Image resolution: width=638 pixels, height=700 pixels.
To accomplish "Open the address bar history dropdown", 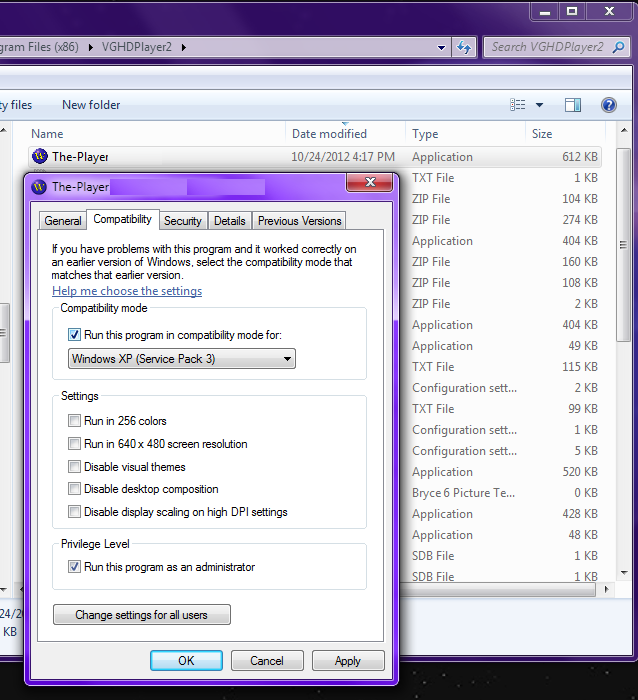I will click(x=442, y=47).
